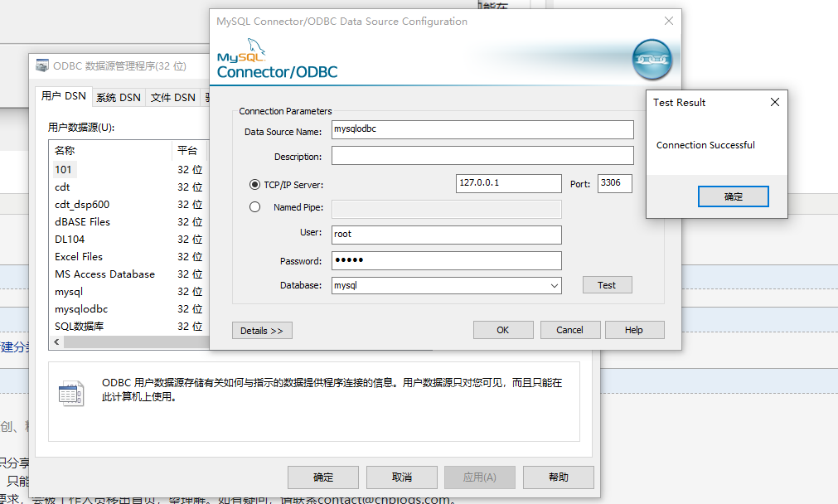Click 取消 in ODBC administrator window

pos(401,477)
